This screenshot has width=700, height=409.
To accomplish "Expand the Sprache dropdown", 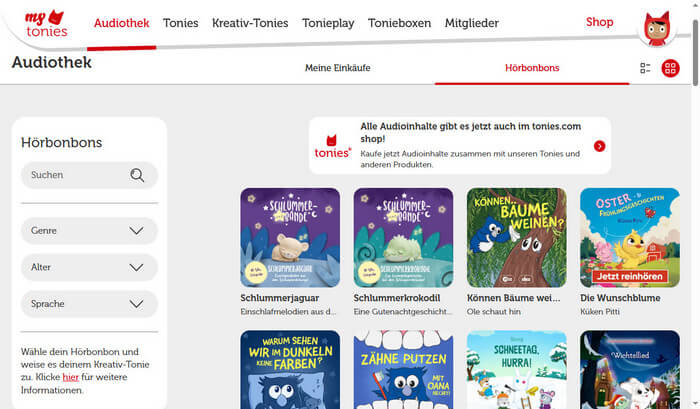I will tap(89, 304).
